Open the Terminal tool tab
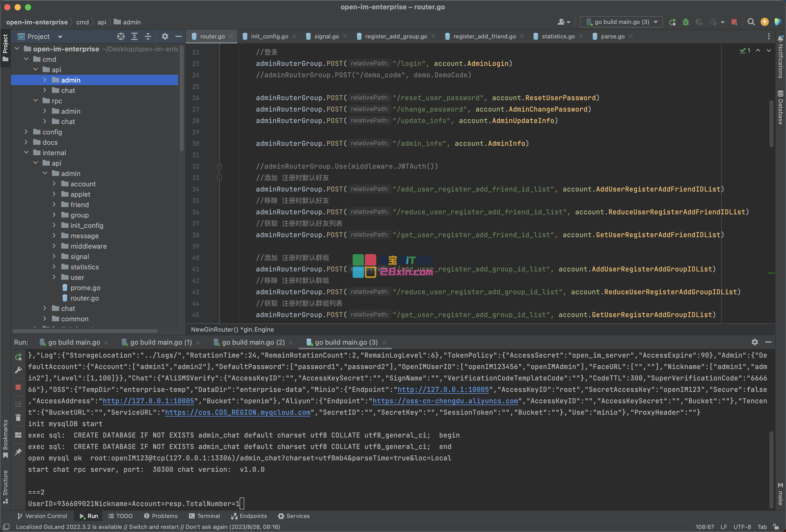Screen dimensions: 786x532 [x=204, y=516]
